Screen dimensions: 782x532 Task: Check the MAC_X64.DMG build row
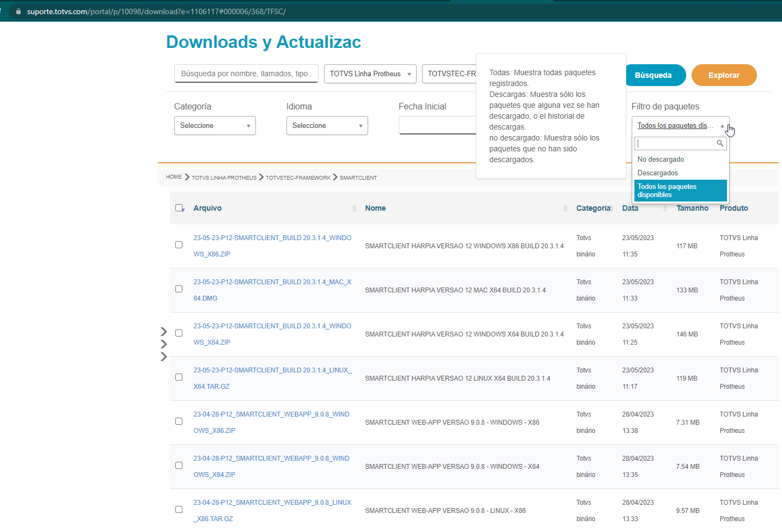coord(179,289)
